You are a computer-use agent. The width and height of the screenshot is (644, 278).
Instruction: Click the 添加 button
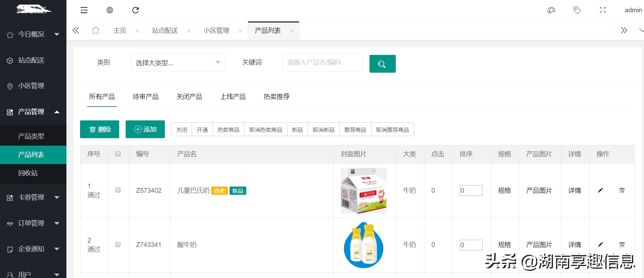(x=145, y=129)
